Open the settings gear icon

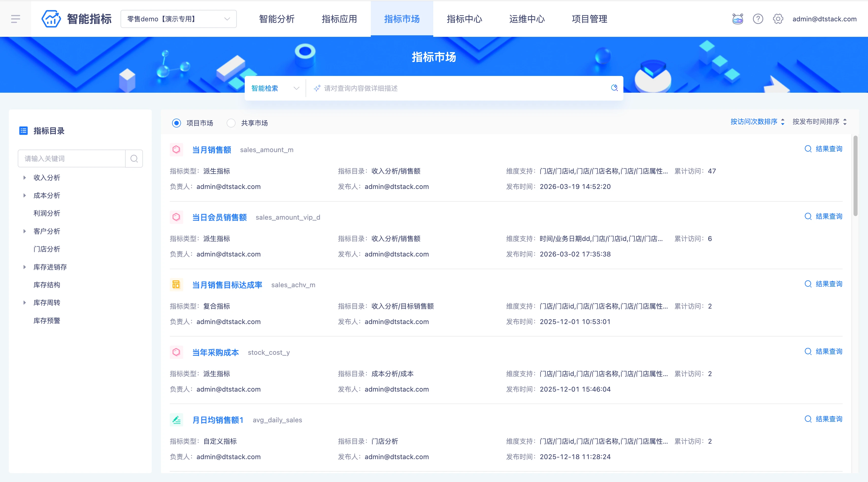(778, 19)
